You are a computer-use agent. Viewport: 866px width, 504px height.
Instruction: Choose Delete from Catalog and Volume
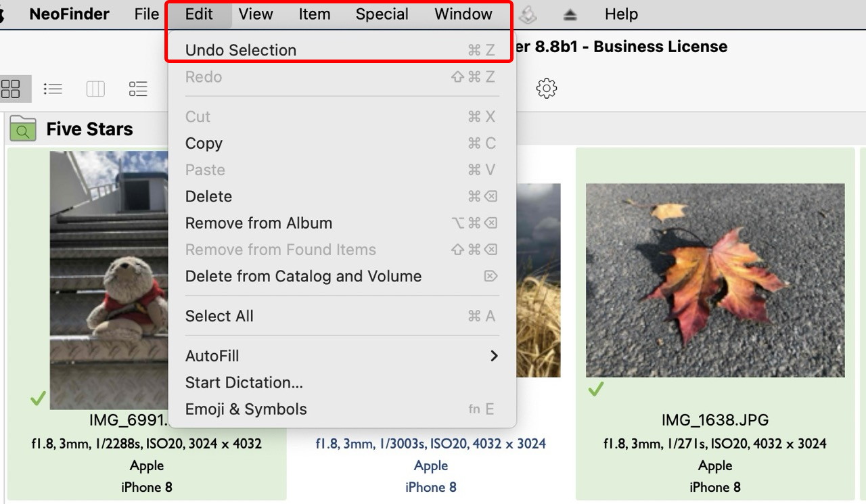303,276
